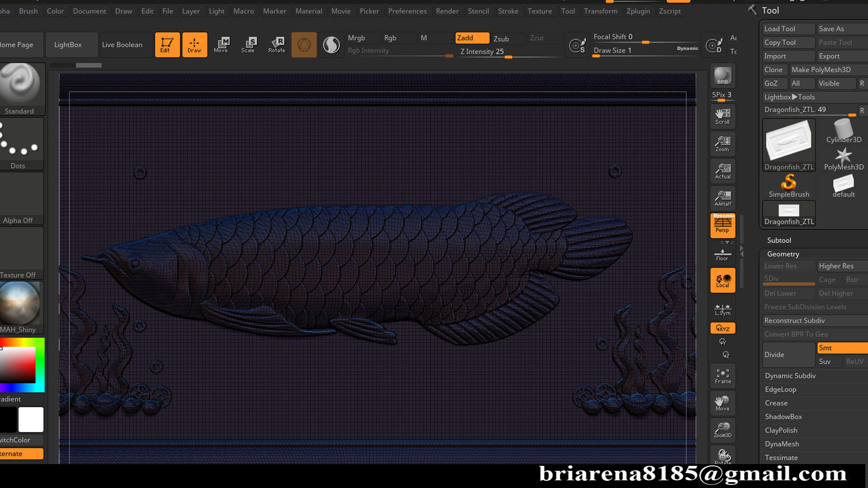This screenshot has width=868, height=488.
Task: Click the Frame mesh icon
Action: click(722, 376)
